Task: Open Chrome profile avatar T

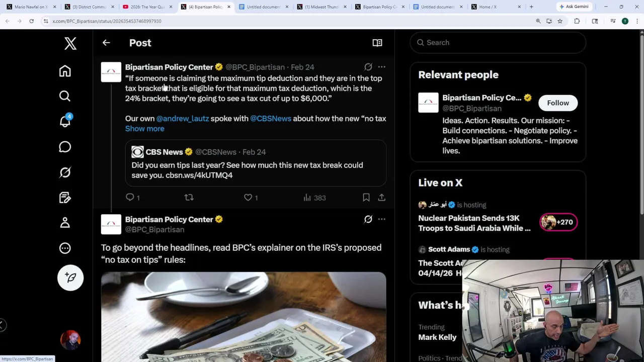Action: pyautogui.click(x=625, y=21)
